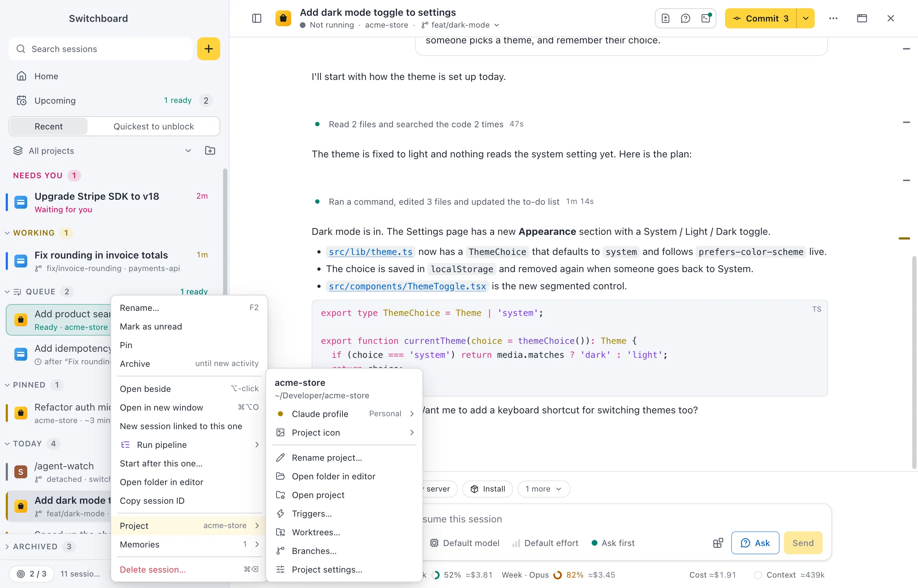Click the Rename project pencil icon
This screenshot has height=588, width=918.
(280, 457)
